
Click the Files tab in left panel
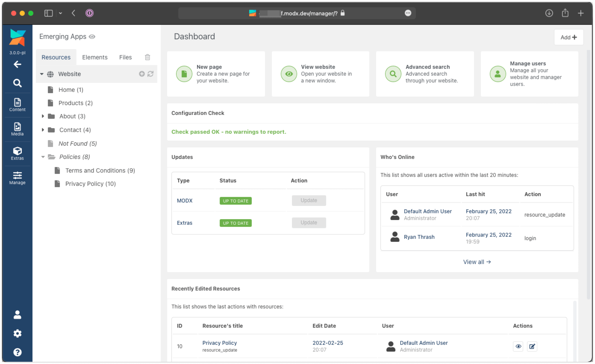pos(125,57)
